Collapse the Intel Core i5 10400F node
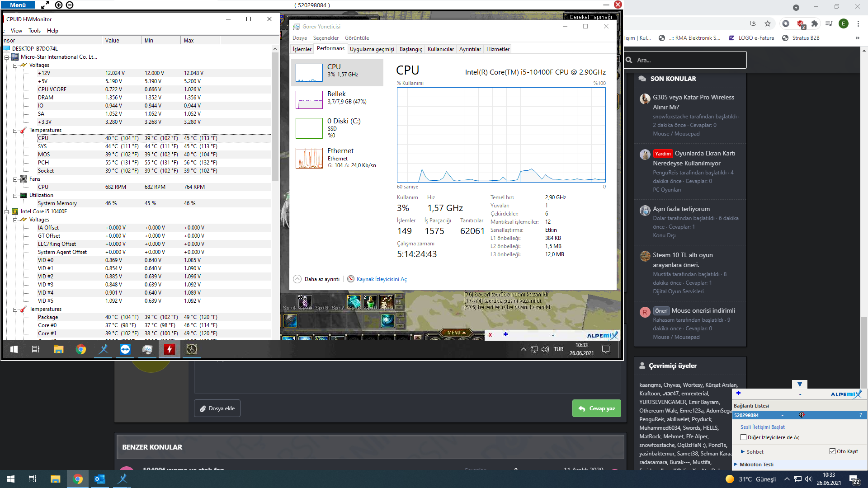 (7, 212)
